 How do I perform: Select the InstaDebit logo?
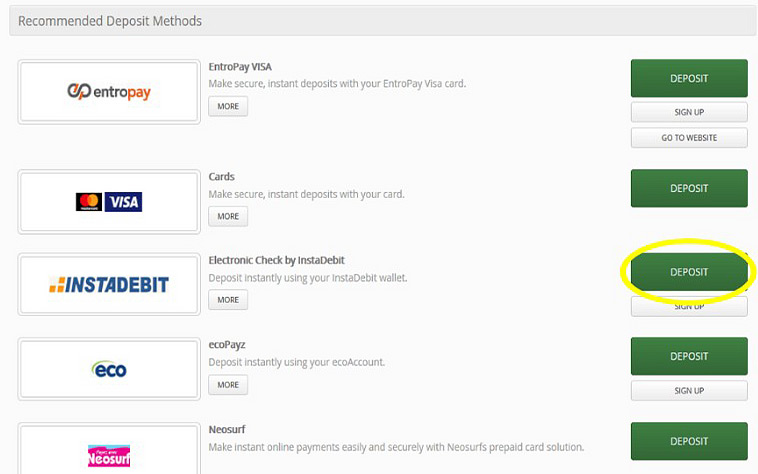[109, 286]
